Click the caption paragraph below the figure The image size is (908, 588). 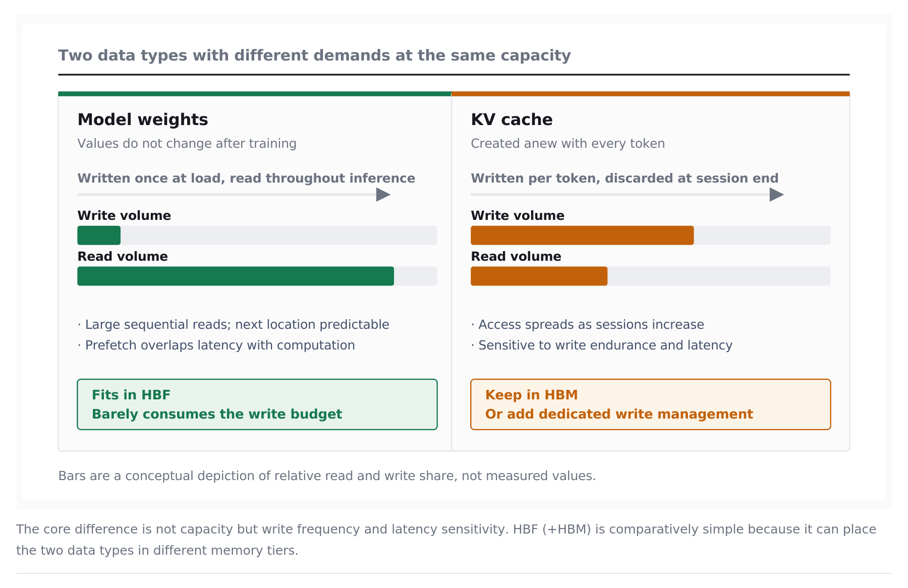point(446,540)
